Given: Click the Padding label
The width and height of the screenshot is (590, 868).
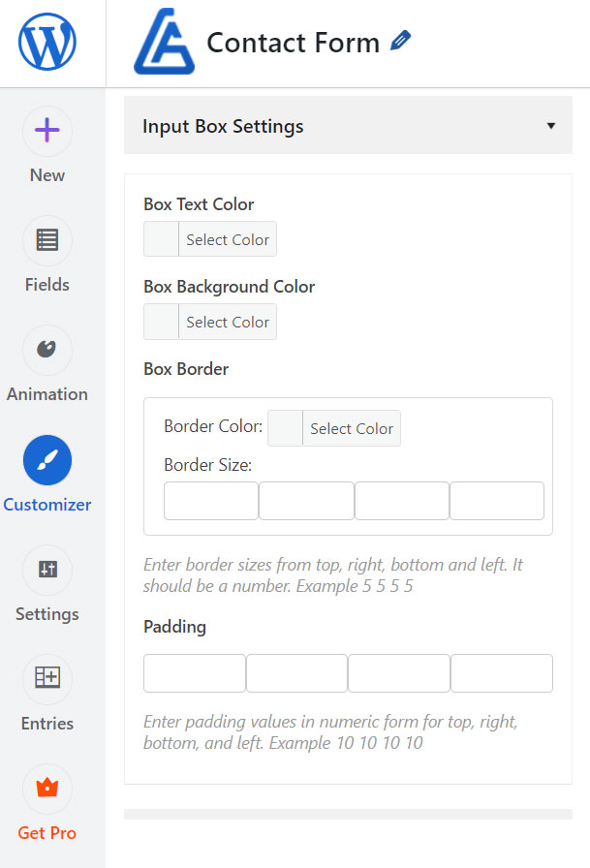Looking at the screenshot, I should pyautogui.click(x=175, y=627).
